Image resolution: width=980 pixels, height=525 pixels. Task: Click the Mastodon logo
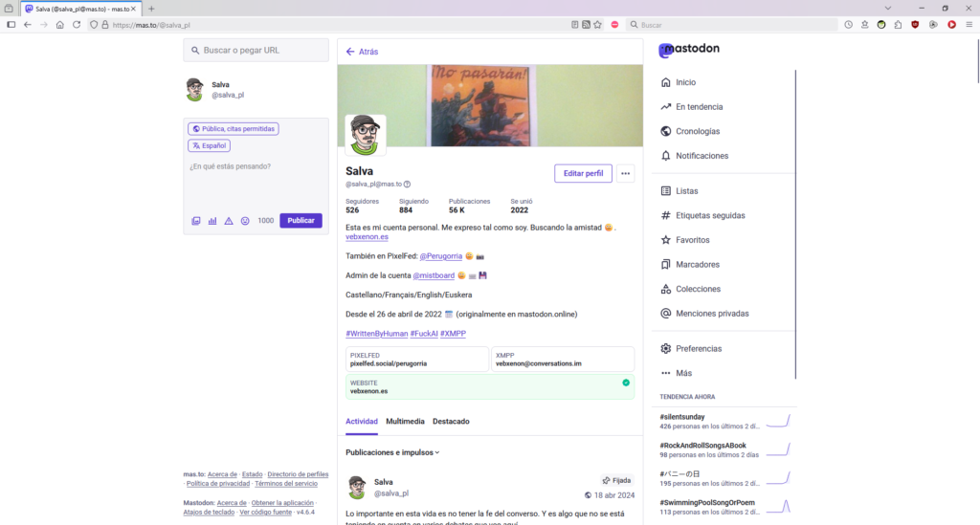(x=689, y=50)
